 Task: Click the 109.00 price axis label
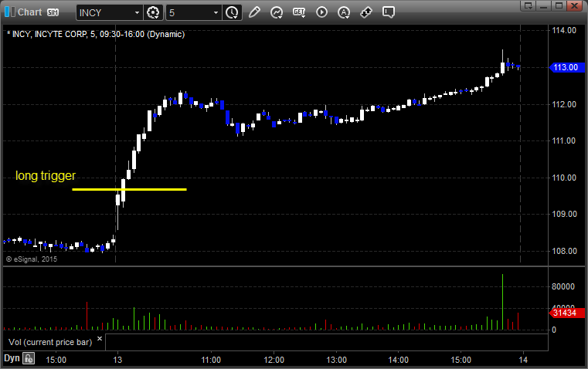[x=564, y=214]
